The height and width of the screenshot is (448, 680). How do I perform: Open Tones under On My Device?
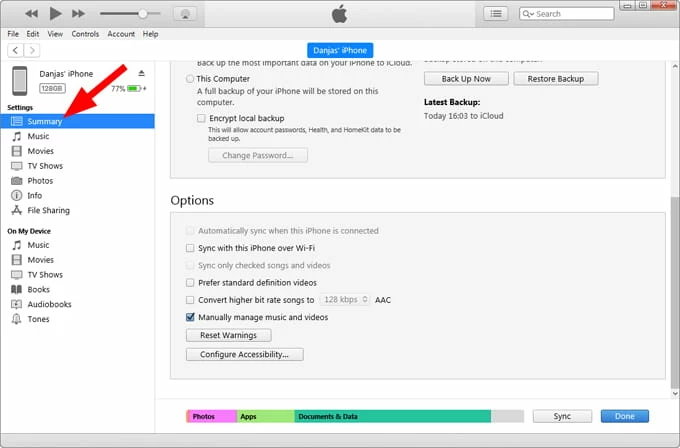[39, 319]
